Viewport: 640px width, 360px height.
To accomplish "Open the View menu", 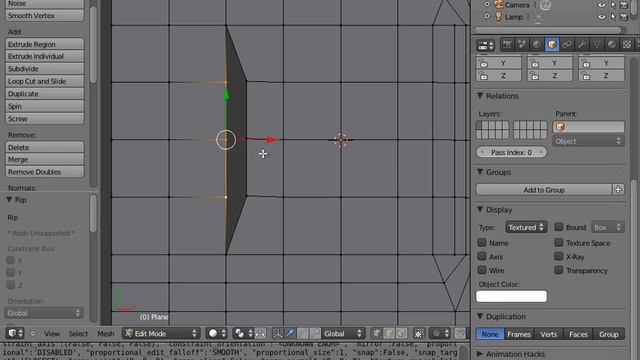I will (x=52, y=333).
